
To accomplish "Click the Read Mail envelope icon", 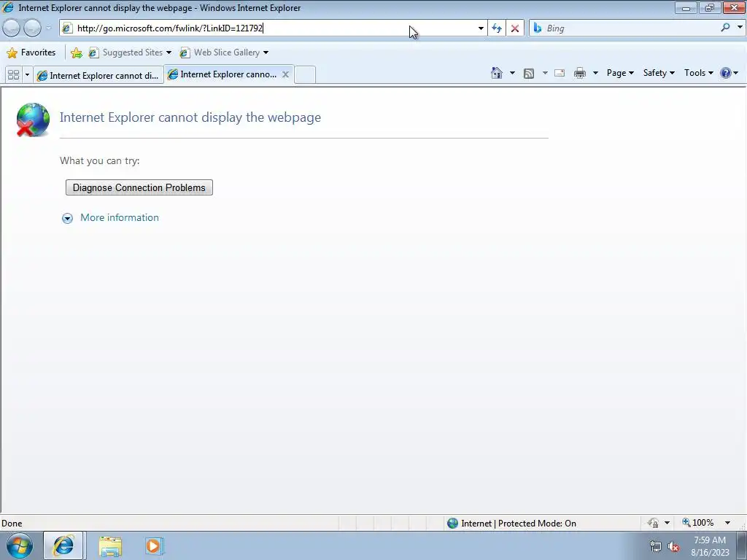I will click(560, 73).
